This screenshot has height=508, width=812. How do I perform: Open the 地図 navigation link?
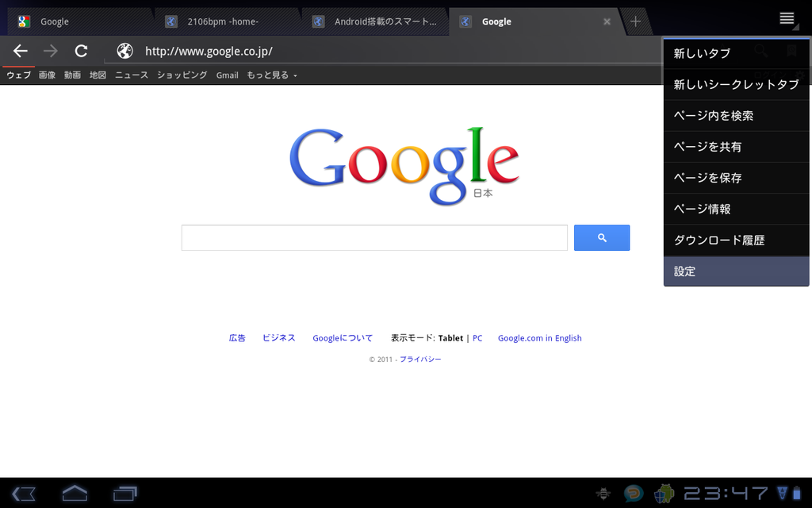(98, 75)
